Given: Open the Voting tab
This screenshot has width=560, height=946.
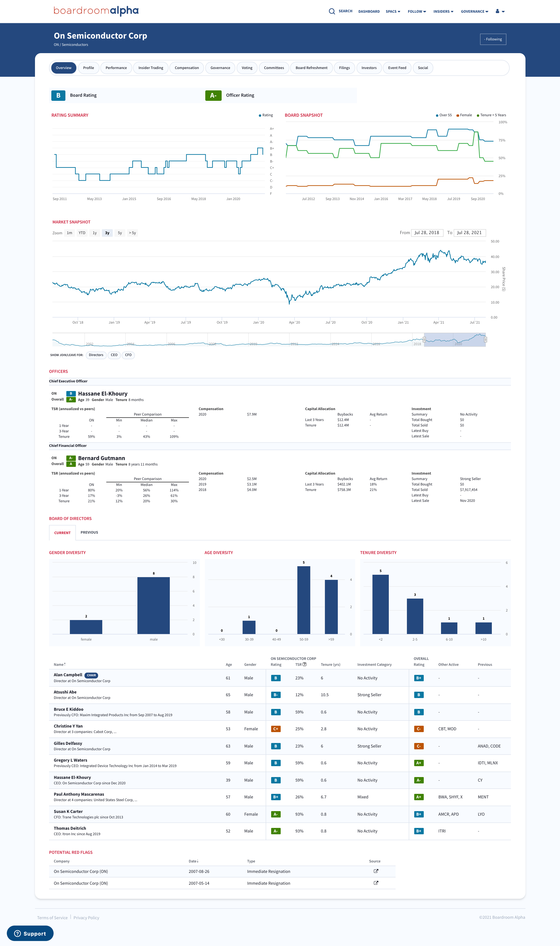Looking at the screenshot, I should point(247,68).
